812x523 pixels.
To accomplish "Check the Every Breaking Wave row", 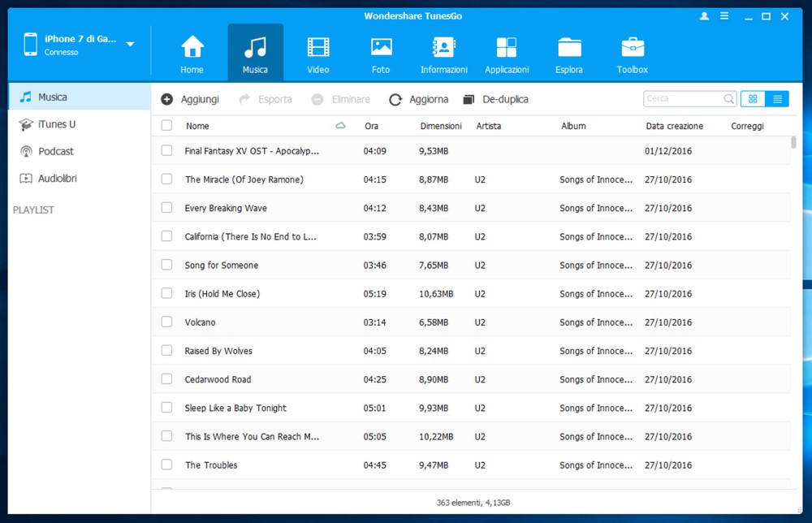I will point(166,207).
